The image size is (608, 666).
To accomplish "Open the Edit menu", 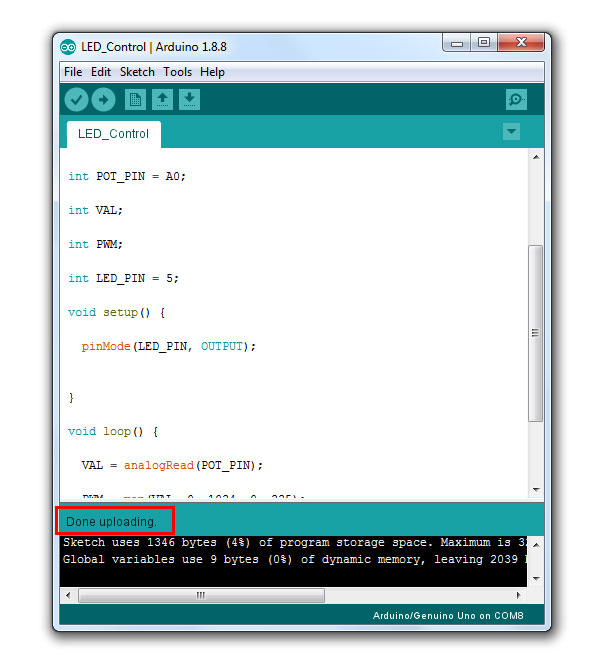I will [101, 72].
